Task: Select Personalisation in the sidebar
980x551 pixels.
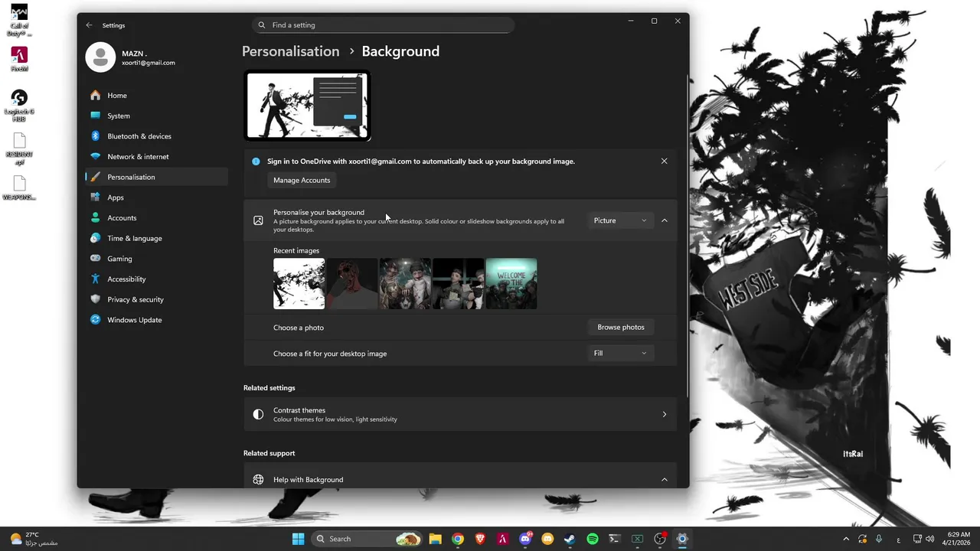Action: point(156,177)
